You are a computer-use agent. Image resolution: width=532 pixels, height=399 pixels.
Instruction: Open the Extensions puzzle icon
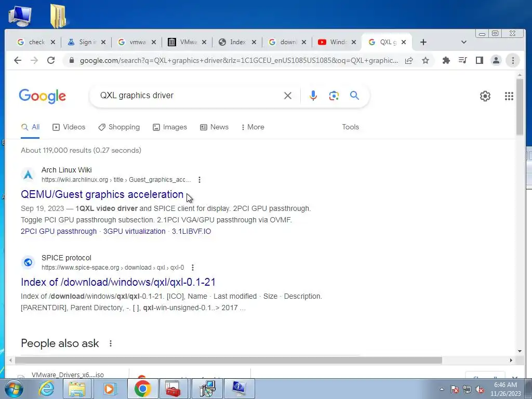coord(446,60)
